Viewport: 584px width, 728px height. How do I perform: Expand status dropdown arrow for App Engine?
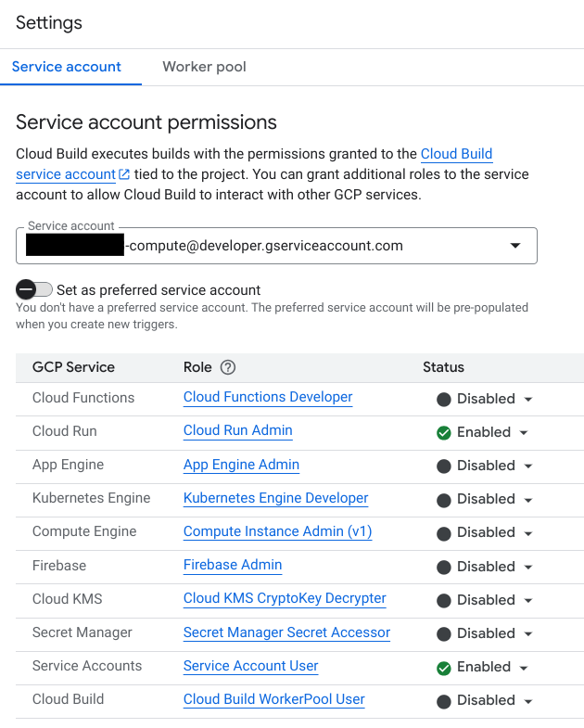pyautogui.click(x=528, y=466)
